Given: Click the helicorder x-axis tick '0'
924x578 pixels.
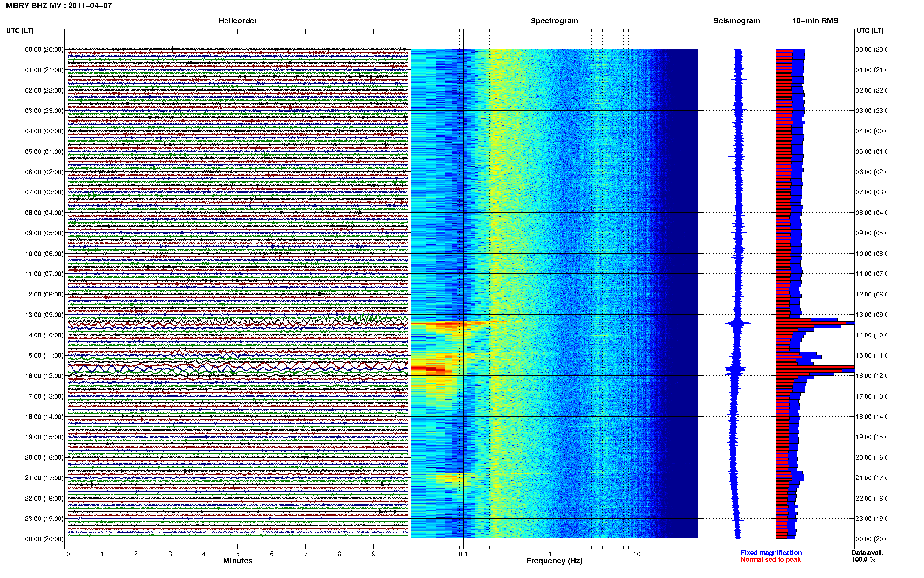Looking at the screenshot, I should tap(68, 554).
